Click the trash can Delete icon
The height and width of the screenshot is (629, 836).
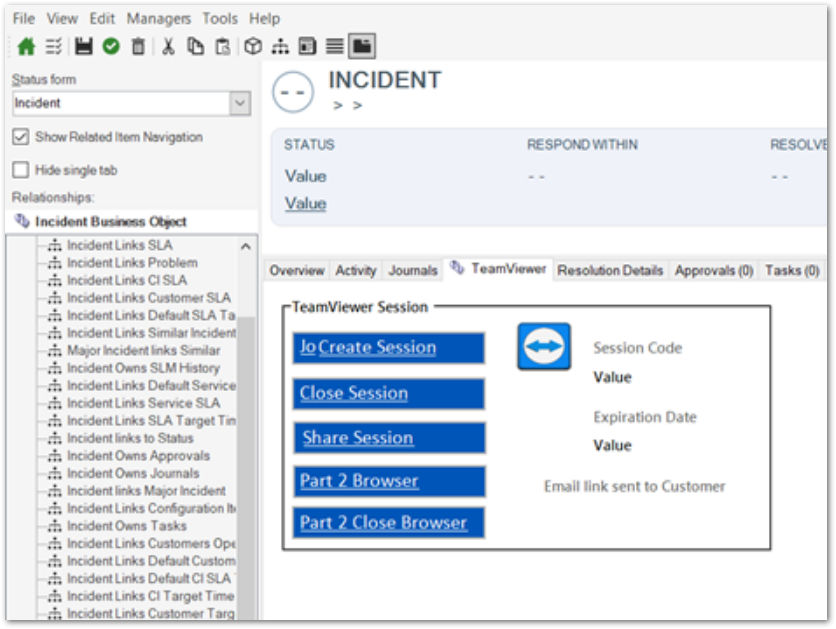click(138, 46)
